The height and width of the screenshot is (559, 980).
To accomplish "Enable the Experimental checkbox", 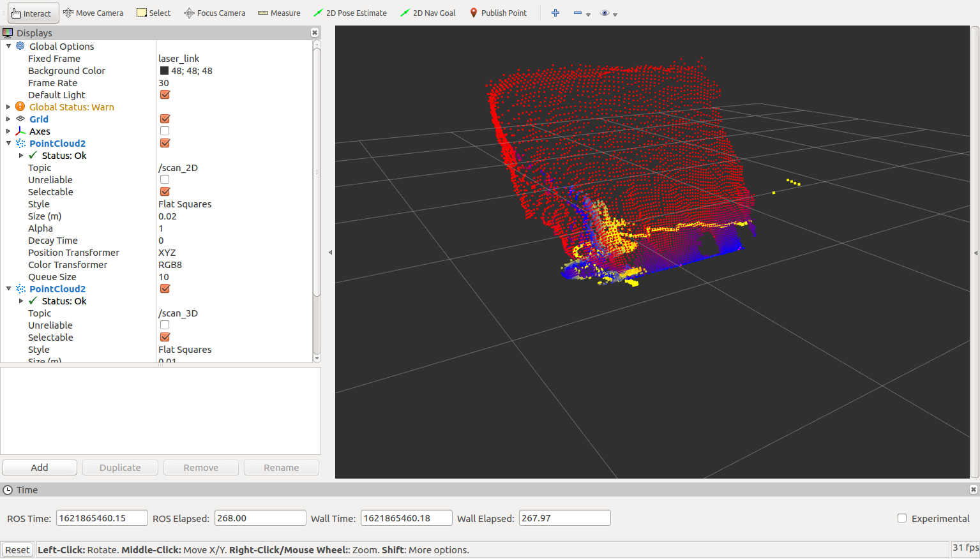I will click(902, 518).
